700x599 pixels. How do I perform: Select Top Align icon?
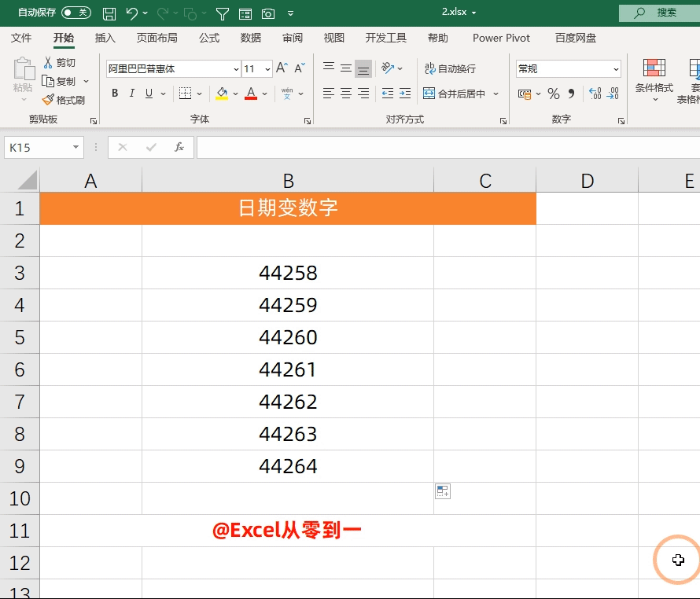pyautogui.click(x=329, y=68)
